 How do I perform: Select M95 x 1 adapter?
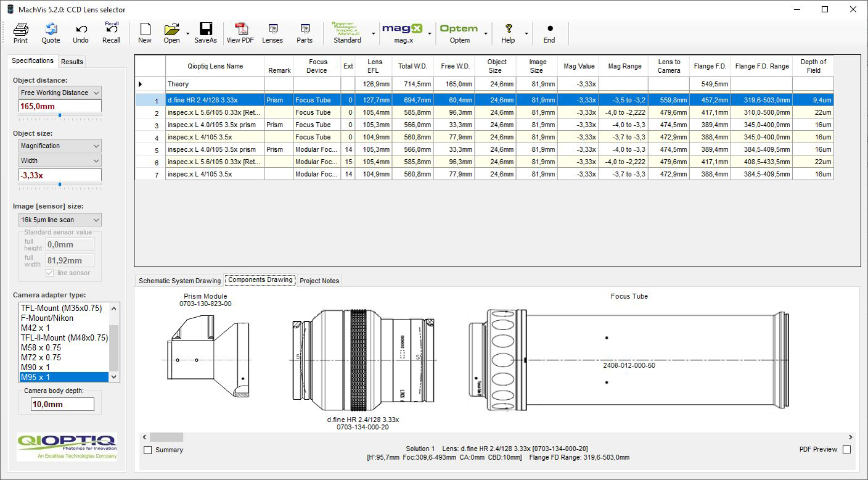pyautogui.click(x=64, y=377)
